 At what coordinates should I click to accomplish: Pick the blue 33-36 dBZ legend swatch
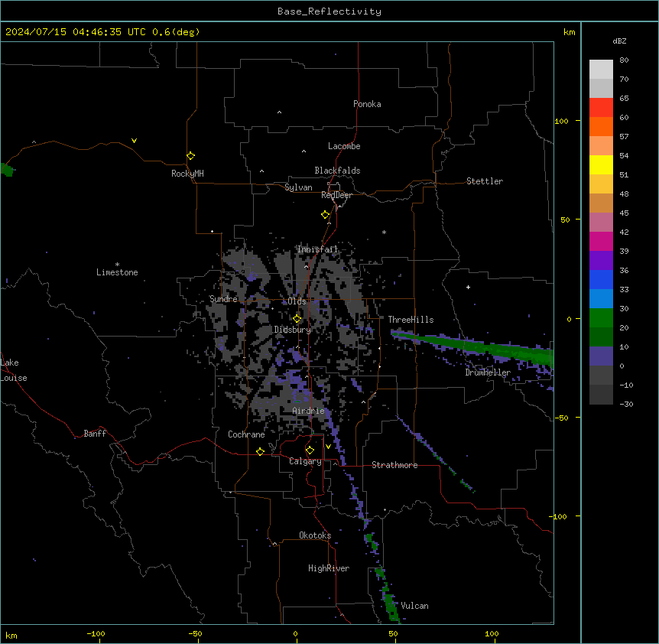[x=601, y=279]
